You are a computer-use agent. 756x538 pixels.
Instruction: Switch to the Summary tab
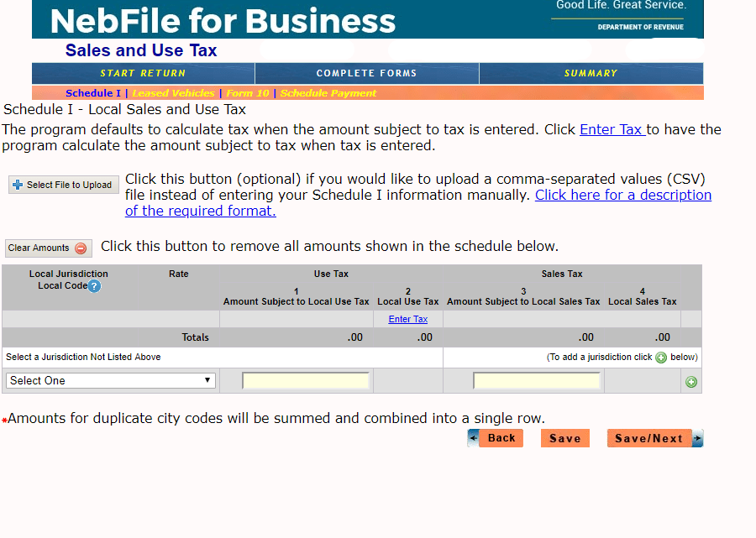(591, 73)
